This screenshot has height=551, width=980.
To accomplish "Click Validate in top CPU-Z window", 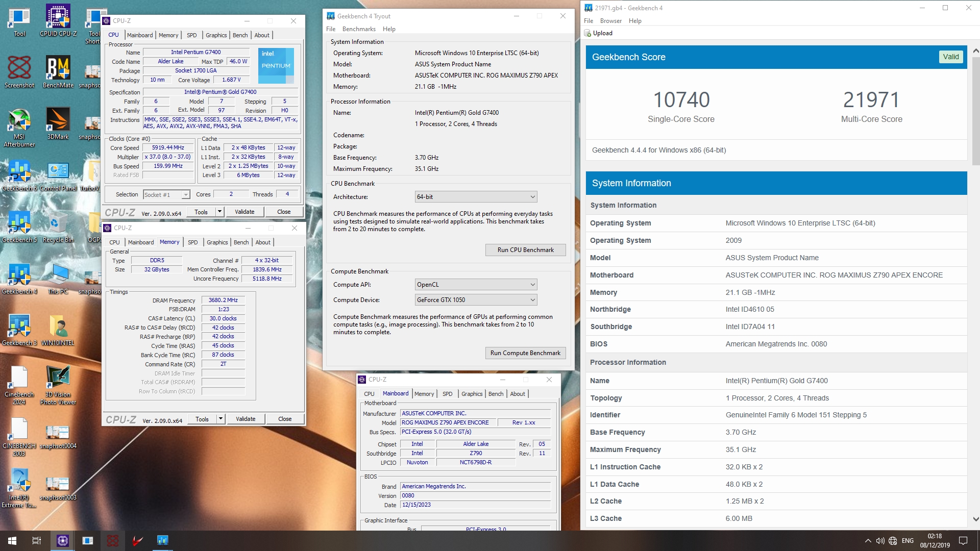I will click(244, 212).
